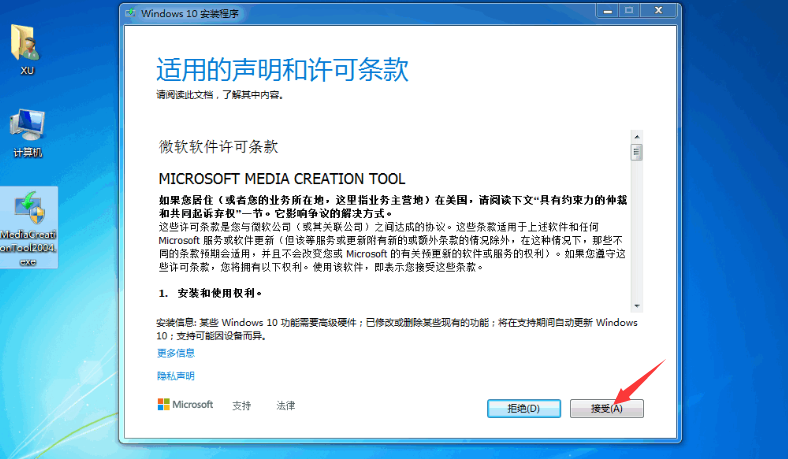
Task: Click the 适用的声明和许可条款 page title
Action: pos(282,70)
